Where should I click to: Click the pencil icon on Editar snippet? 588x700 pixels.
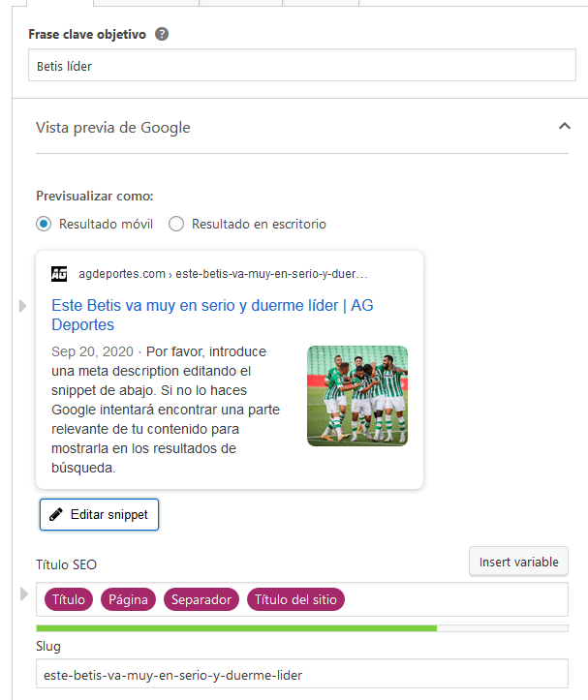[56, 514]
